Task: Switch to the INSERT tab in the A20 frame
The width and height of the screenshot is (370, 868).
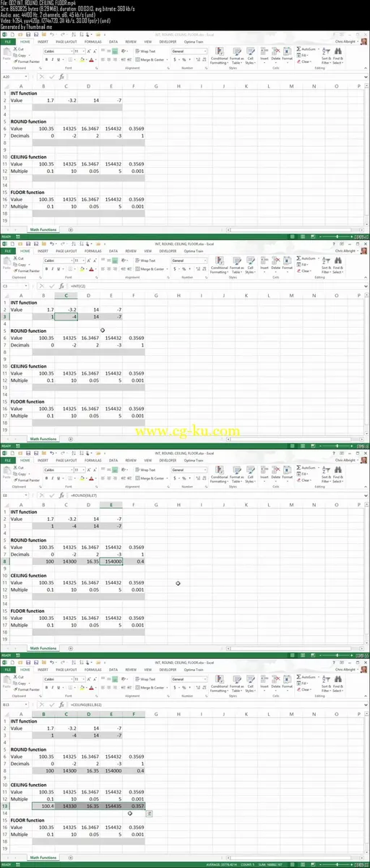Action: point(43,42)
